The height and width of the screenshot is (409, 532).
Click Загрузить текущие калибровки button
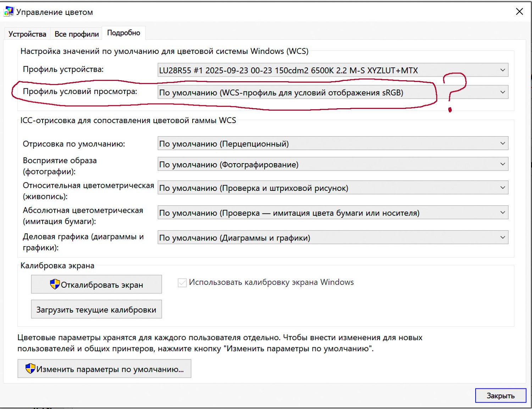coord(96,309)
